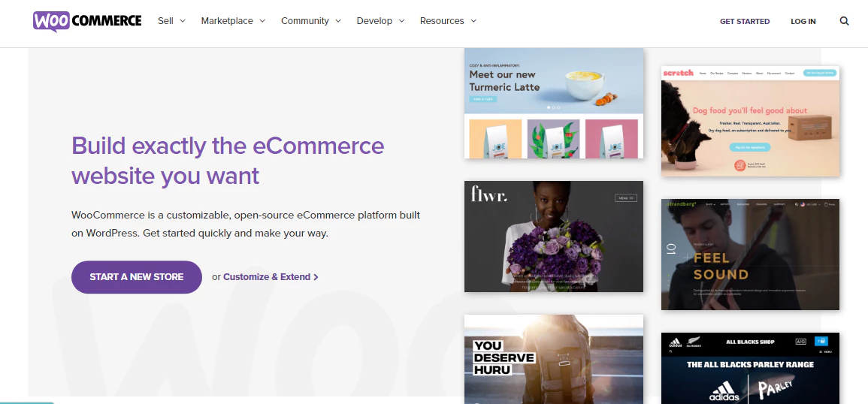
Task: Open the Sell menu
Action: coord(165,21)
